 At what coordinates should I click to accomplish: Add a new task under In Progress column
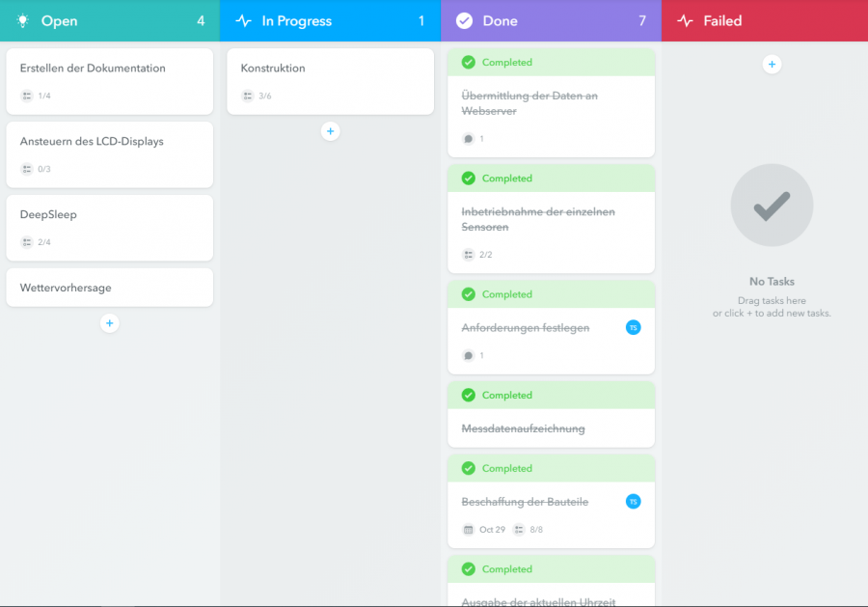(330, 130)
